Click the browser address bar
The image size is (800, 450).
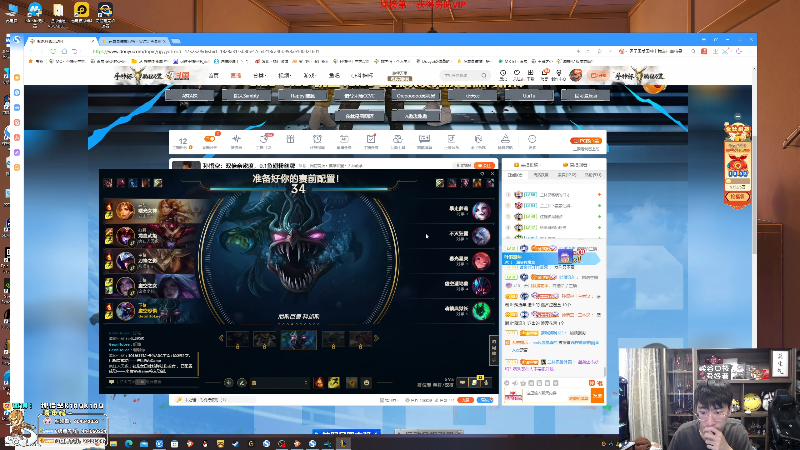pos(332,52)
